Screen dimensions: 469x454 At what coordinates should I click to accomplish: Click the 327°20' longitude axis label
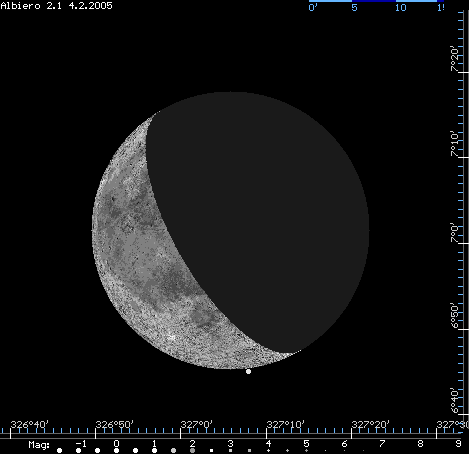371,424
